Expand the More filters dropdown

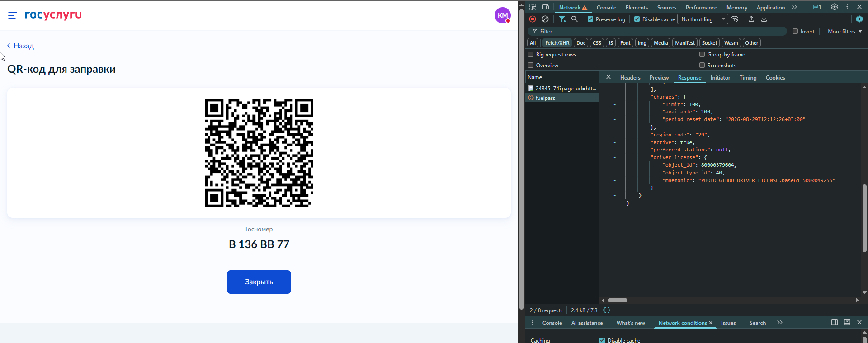click(x=844, y=31)
